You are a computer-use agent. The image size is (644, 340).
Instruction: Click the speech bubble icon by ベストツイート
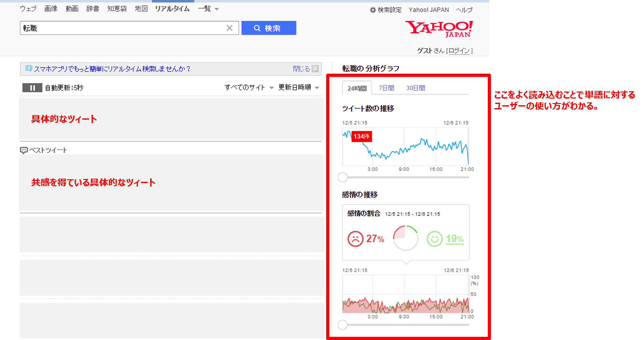point(24,150)
